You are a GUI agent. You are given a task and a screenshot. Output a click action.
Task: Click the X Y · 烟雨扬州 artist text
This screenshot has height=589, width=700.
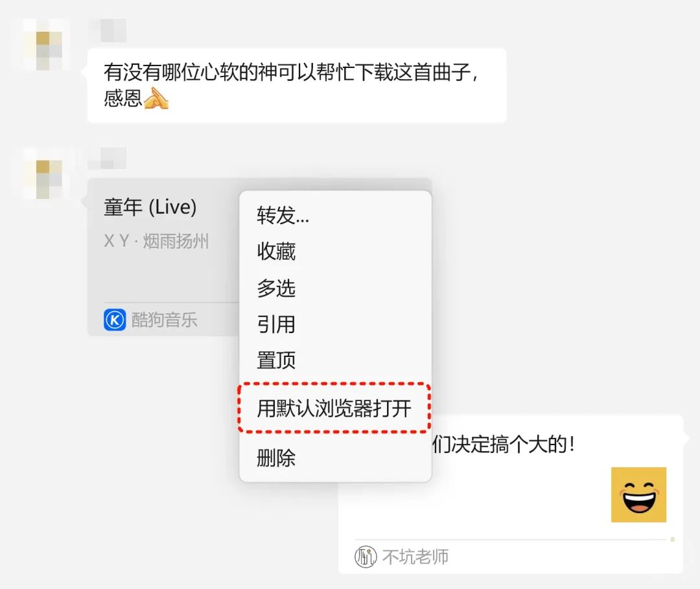tap(156, 242)
